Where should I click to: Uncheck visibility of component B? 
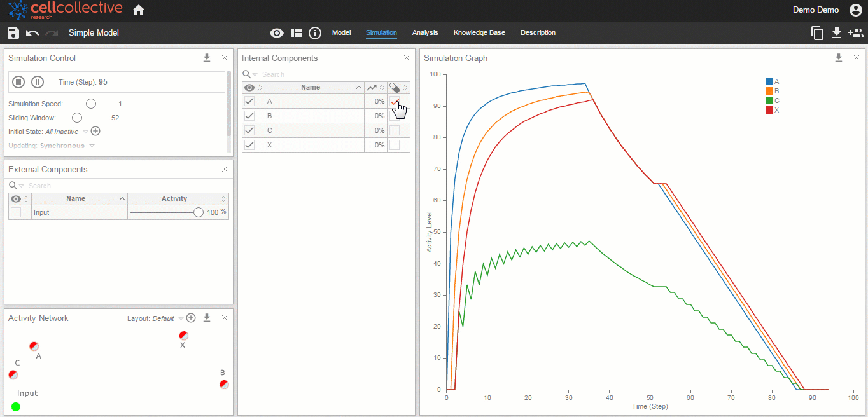click(249, 116)
